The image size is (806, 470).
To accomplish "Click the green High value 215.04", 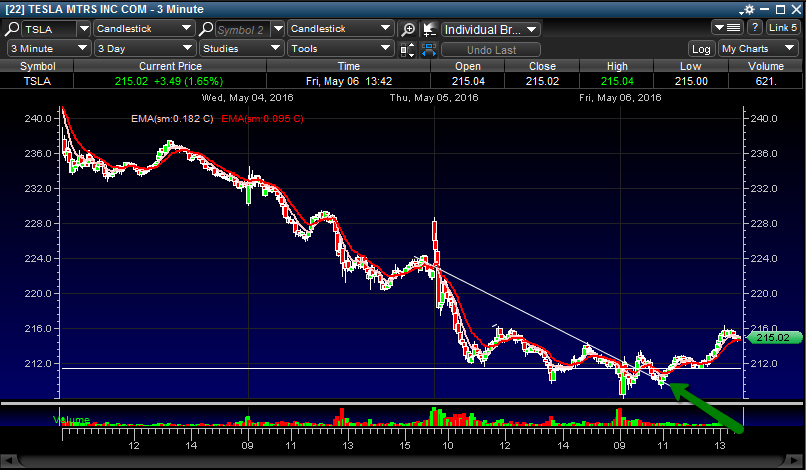I will coord(617,81).
